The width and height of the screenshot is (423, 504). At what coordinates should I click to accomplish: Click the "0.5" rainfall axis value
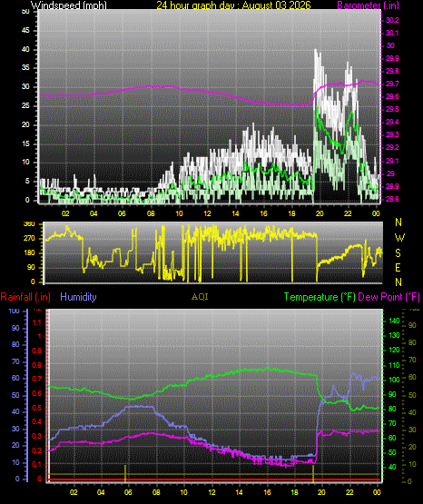[37, 408]
